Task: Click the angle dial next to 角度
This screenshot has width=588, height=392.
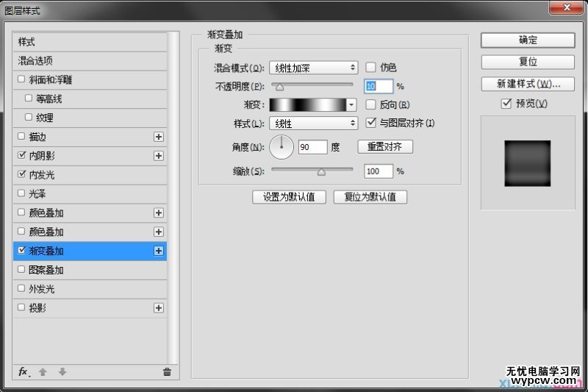Action: pyautogui.click(x=282, y=146)
